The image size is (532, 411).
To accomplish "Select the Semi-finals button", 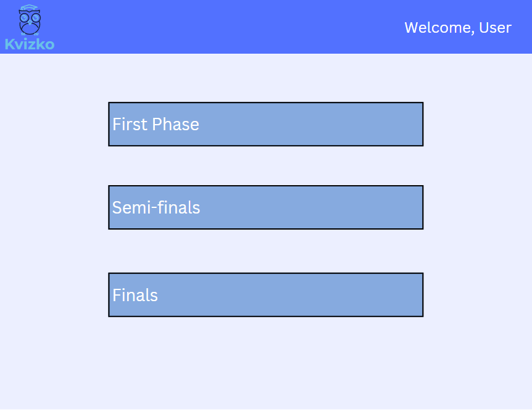I will pyautogui.click(x=265, y=207).
